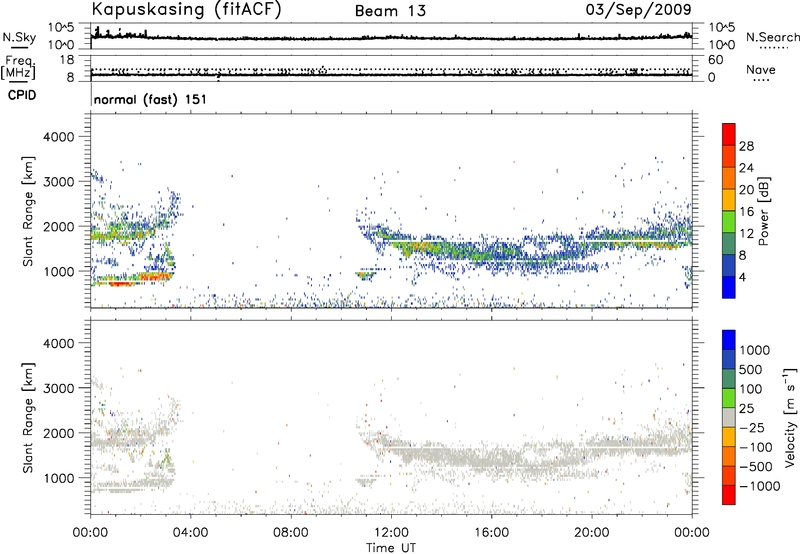Click the "normal (fast) 151" CPID text

(151, 99)
